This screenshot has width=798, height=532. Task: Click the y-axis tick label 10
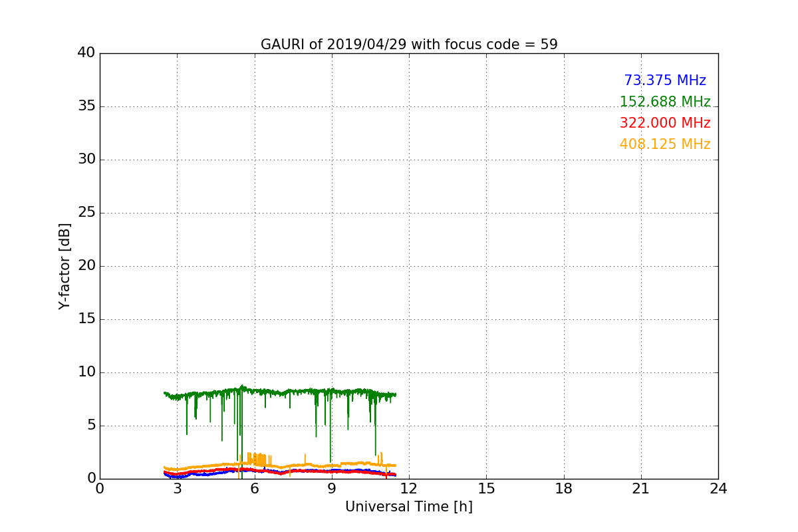coord(86,372)
